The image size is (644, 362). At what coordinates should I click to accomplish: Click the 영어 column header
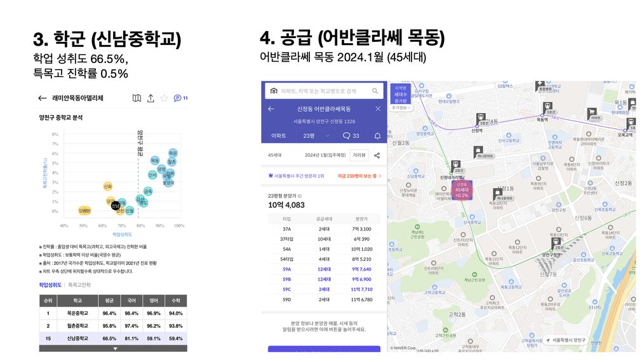pyautogui.click(x=154, y=301)
